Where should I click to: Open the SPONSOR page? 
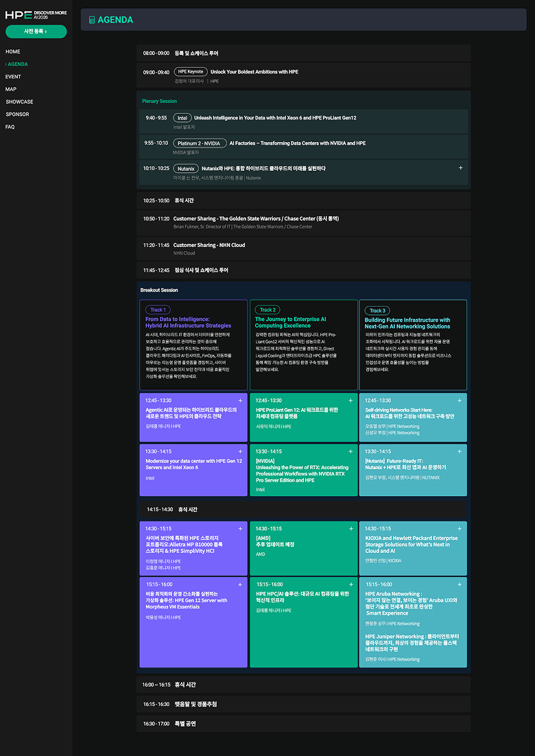17,115
